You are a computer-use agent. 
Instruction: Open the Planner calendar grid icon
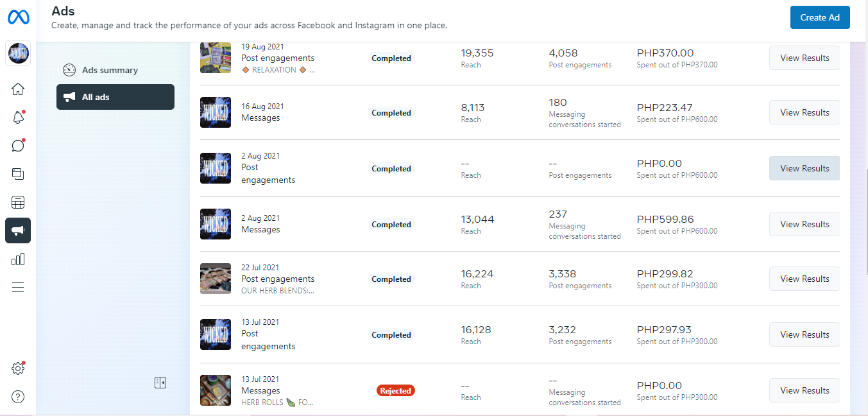tap(18, 202)
